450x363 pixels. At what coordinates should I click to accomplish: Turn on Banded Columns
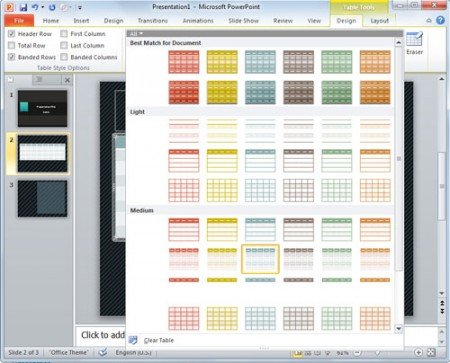[64, 57]
